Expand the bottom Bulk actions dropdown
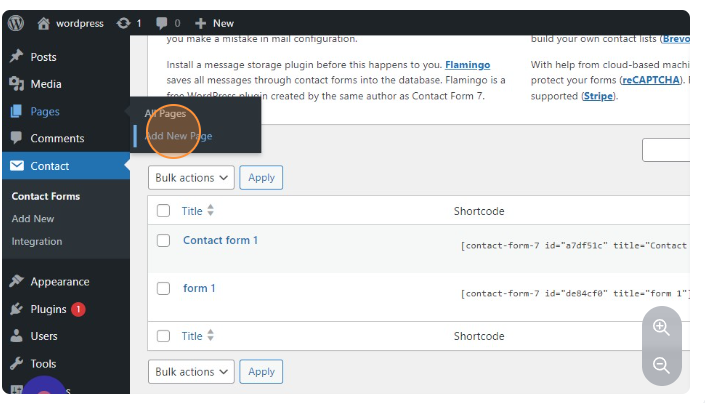This screenshot has height=403, width=705. point(191,372)
